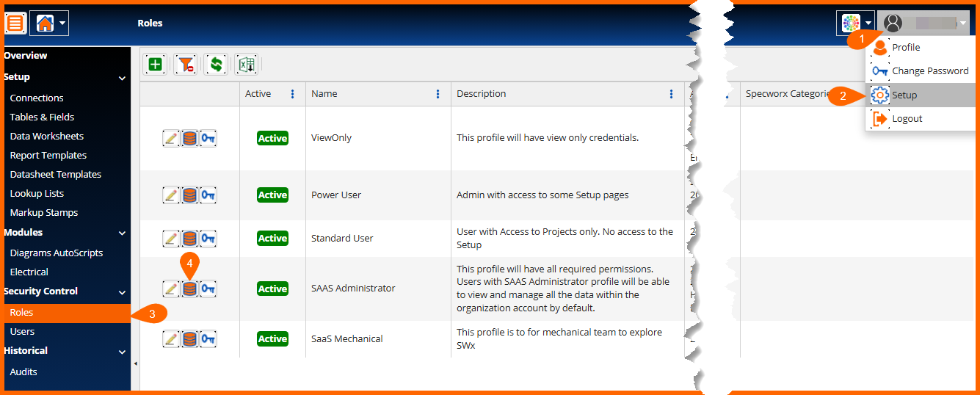The width and height of the screenshot is (980, 395).
Task: Click pencil icon for Standard User role
Action: tap(170, 238)
